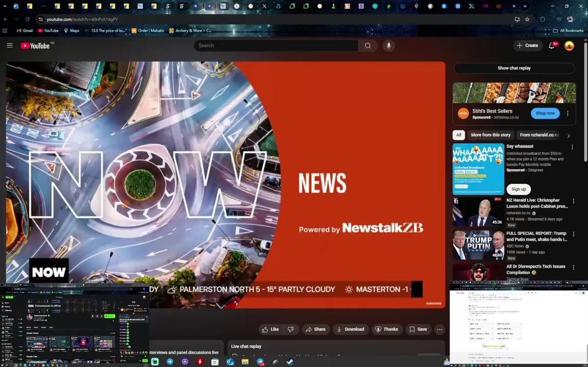Focus the YouTube search field
This screenshot has height=367, width=588.
tap(276, 45)
